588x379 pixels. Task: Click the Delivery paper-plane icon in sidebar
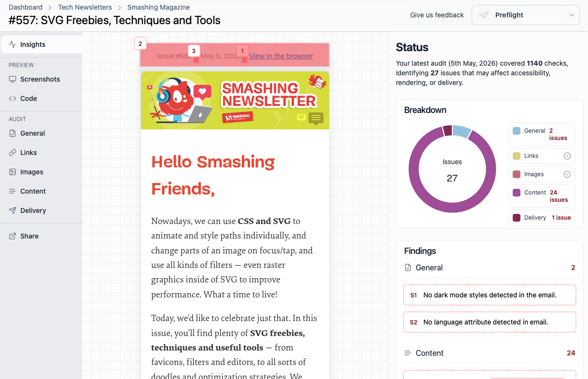[13, 211]
